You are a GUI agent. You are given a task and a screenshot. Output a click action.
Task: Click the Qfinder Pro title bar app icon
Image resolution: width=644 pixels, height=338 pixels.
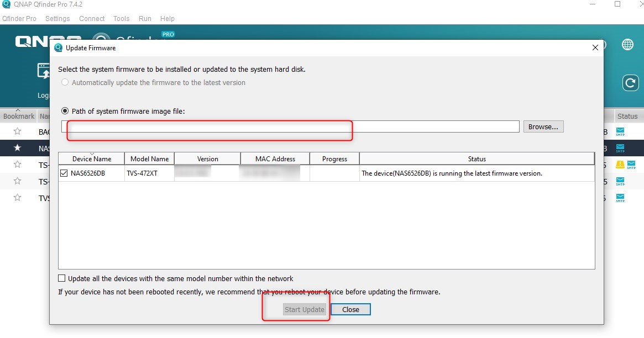(x=6, y=4)
